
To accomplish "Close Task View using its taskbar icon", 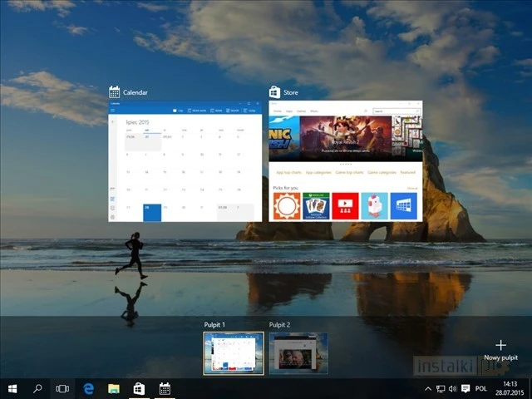I will (x=62, y=388).
